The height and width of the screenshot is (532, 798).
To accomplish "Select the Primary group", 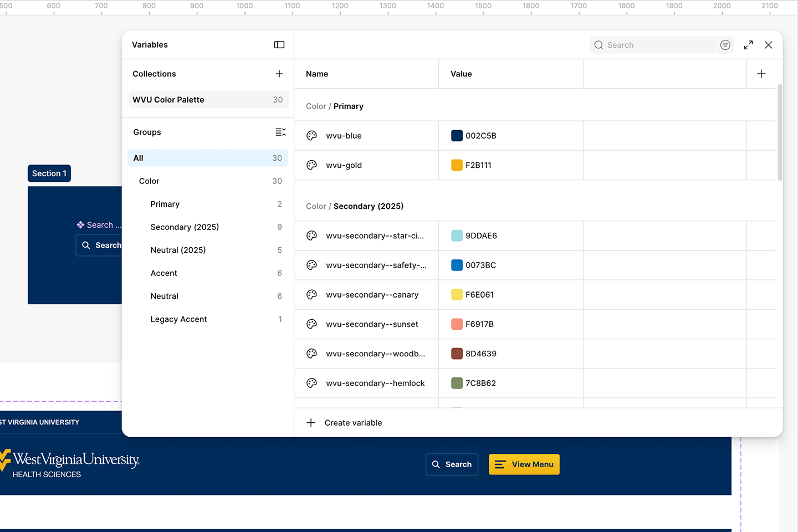I will pos(208,204).
